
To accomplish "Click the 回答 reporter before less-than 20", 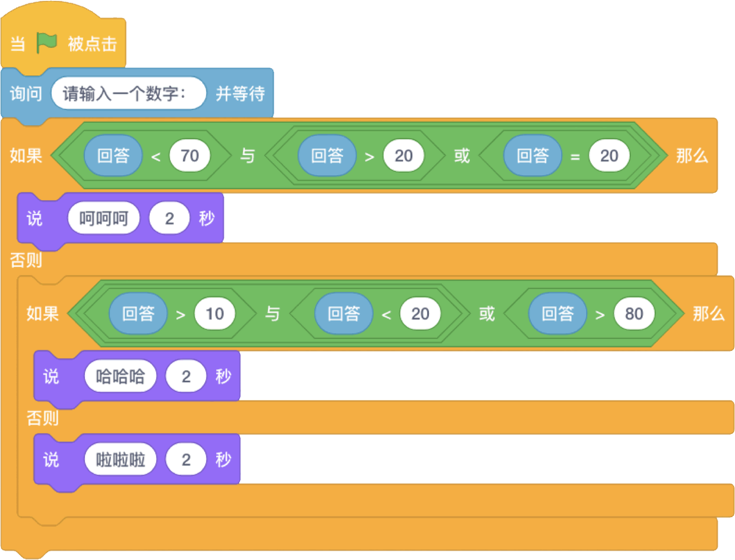I will [344, 313].
